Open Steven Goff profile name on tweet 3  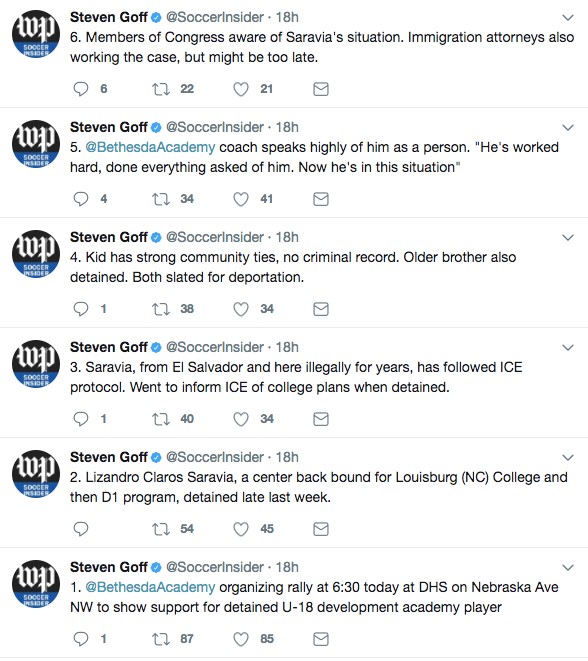coord(109,347)
